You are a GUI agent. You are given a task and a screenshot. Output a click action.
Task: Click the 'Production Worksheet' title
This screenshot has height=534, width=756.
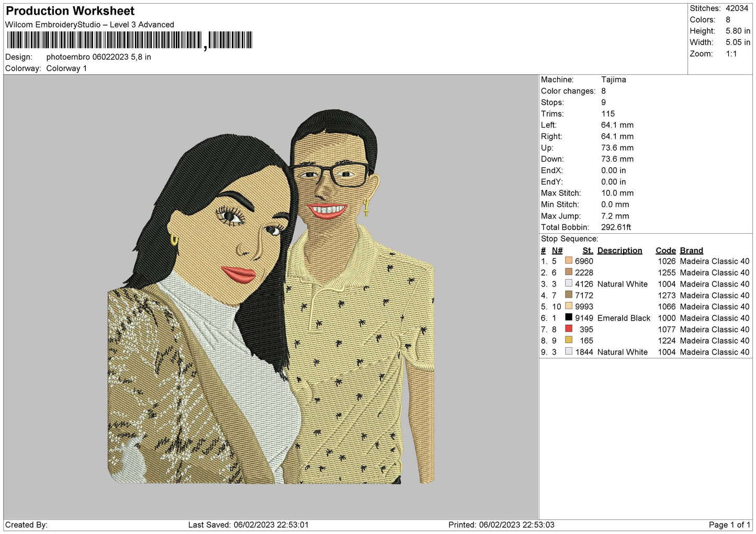click(70, 11)
